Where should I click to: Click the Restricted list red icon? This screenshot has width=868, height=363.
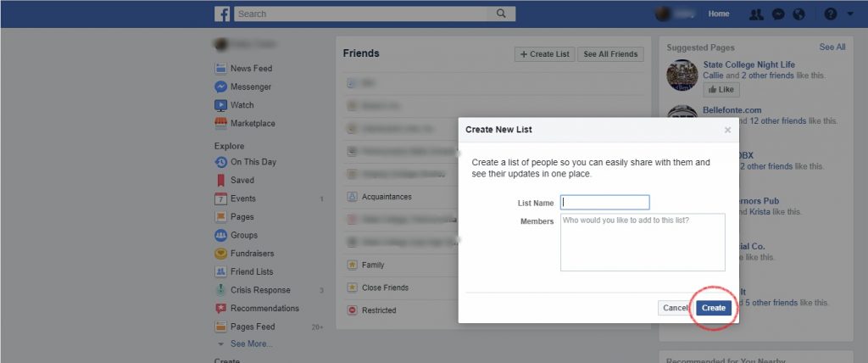pyautogui.click(x=352, y=310)
